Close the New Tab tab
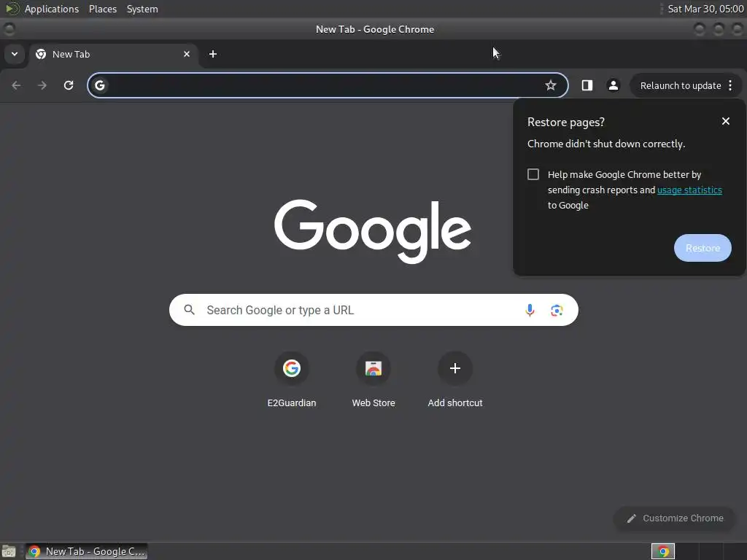 click(x=187, y=54)
